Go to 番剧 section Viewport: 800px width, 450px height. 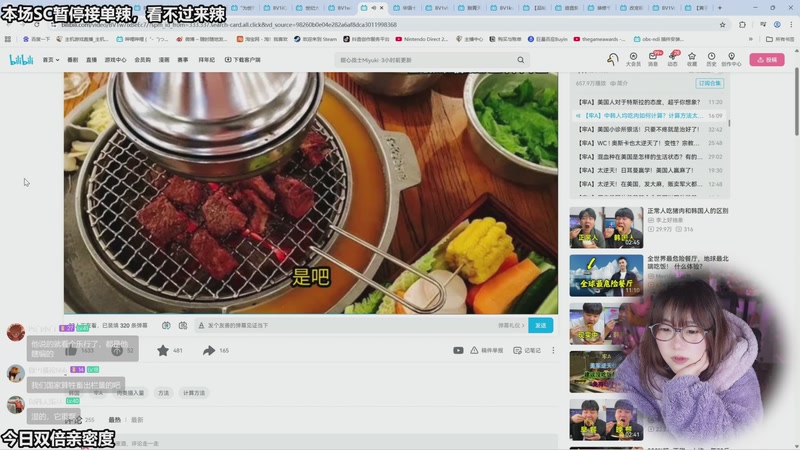pos(73,60)
